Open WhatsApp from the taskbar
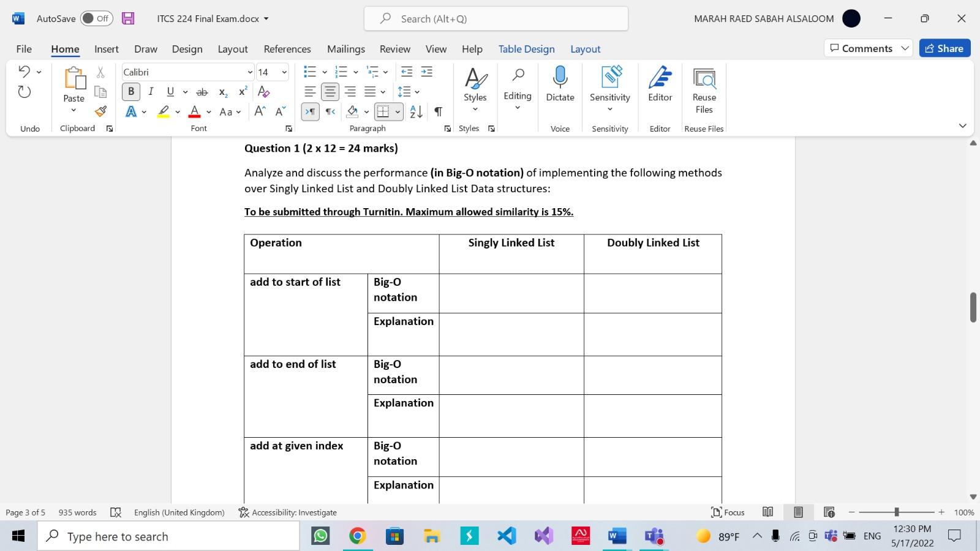The image size is (980, 551). (320, 536)
